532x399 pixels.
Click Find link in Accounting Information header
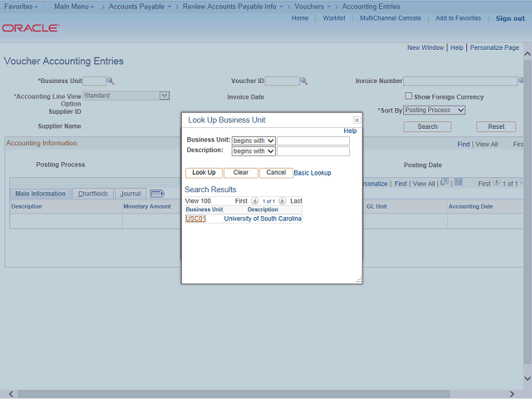pos(464,145)
